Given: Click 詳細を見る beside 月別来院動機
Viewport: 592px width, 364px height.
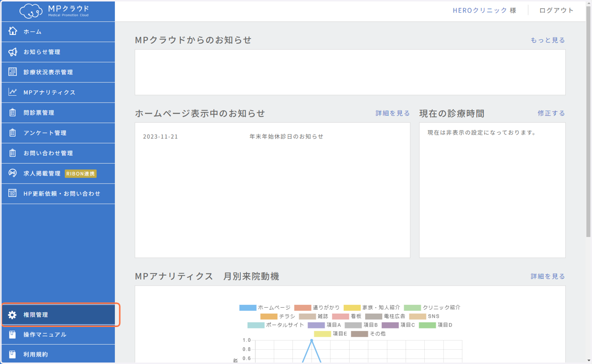Looking at the screenshot, I should [x=548, y=276].
